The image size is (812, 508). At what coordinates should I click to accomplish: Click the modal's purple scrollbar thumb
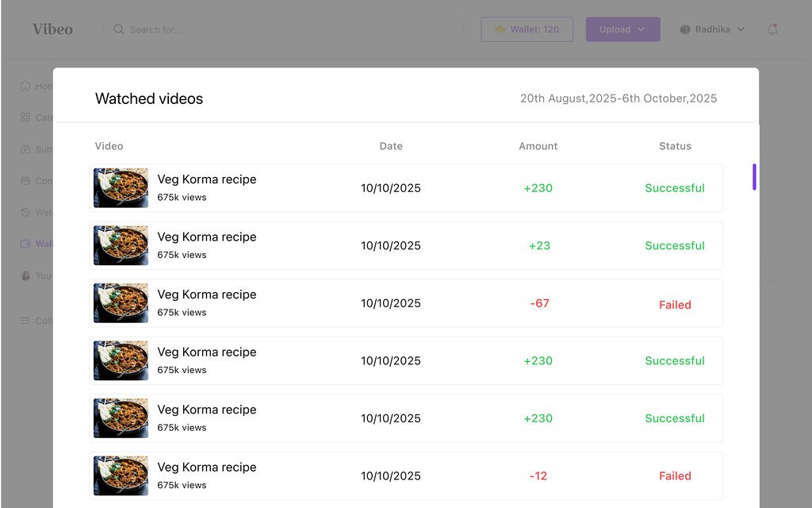click(x=754, y=177)
